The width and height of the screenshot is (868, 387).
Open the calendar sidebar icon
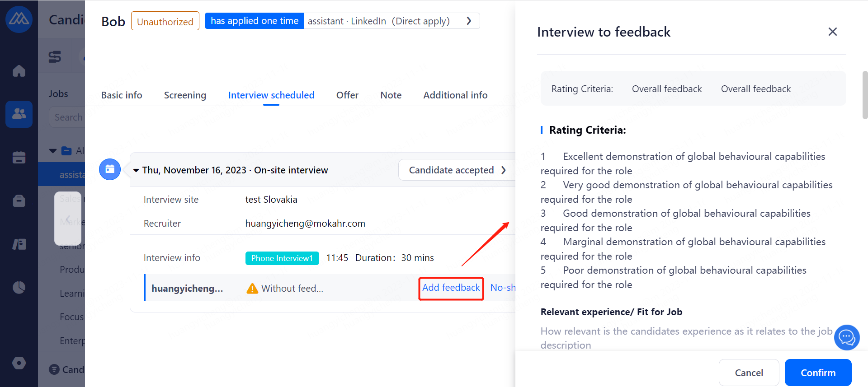tap(19, 157)
